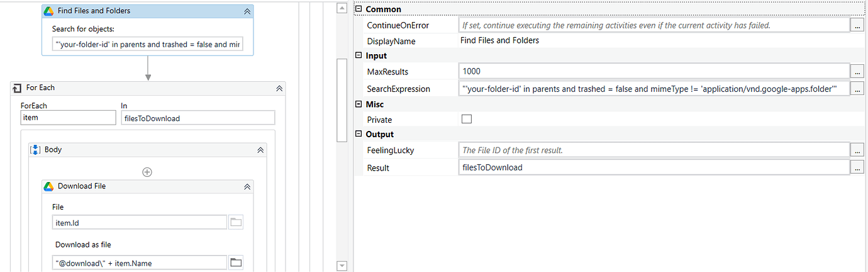Click the Body sequence icon
This screenshot has width=868, height=272.
36,150
